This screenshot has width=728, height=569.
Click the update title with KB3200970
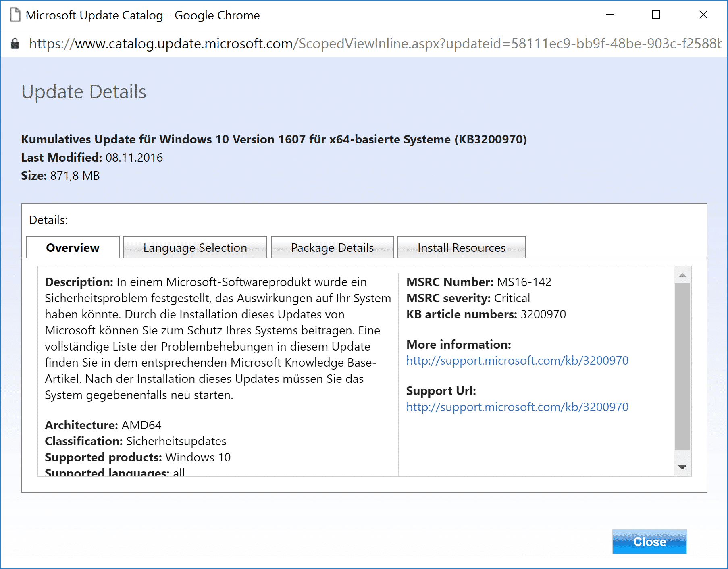pos(274,139)
